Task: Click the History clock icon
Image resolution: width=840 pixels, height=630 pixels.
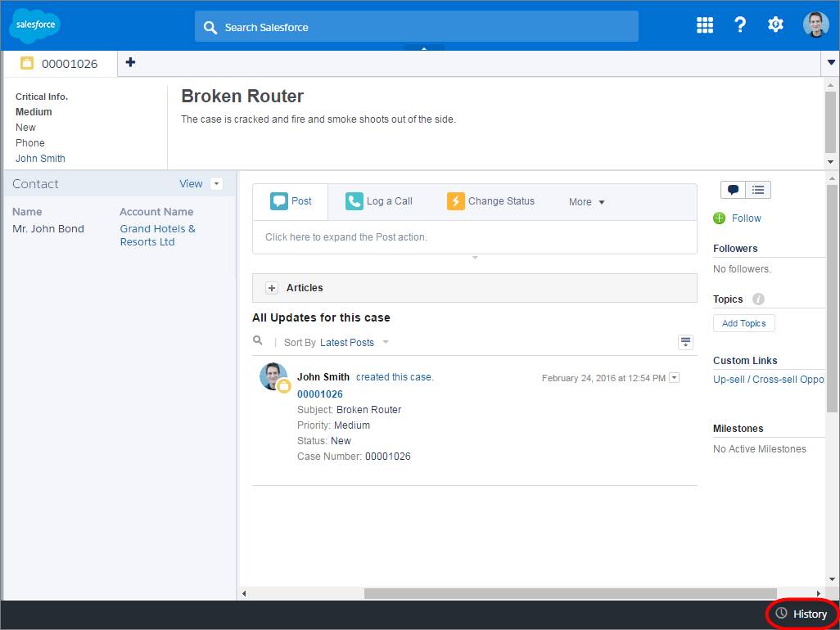Action: click(782, 614)
